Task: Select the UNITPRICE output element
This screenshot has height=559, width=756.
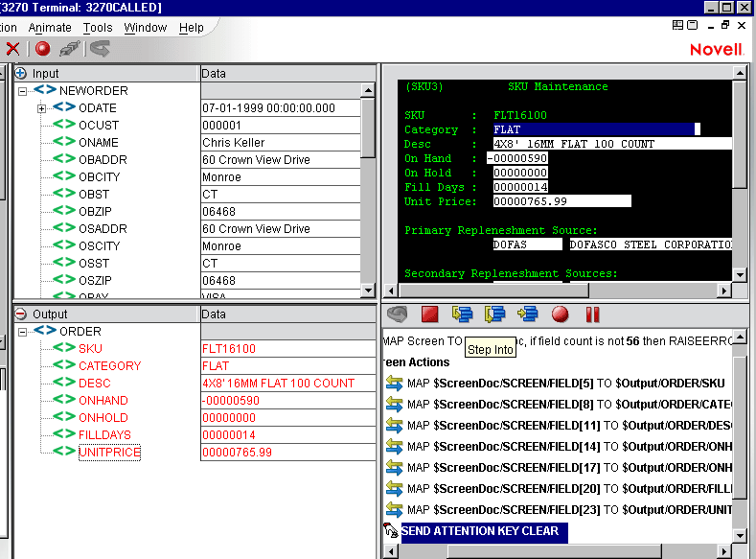Action: [109, 453]
